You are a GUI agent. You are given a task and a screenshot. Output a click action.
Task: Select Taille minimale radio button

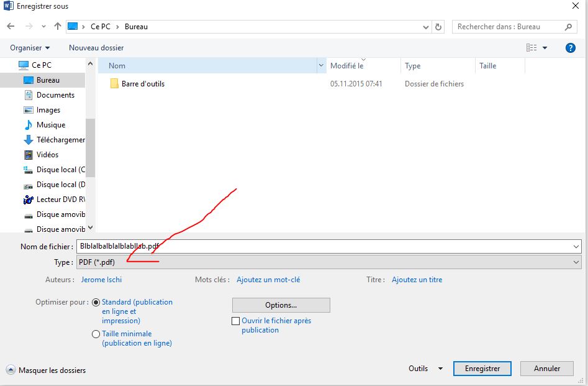pyautogui.click(x=96, y=334)
